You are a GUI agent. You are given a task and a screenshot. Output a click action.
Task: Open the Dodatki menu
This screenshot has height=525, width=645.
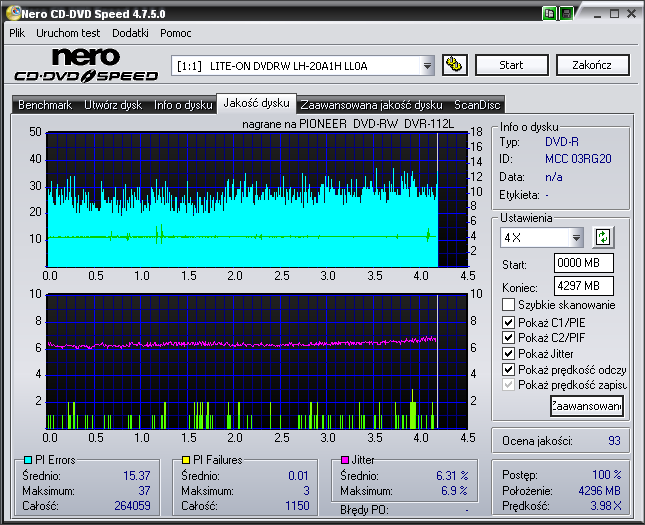[130, 33]
